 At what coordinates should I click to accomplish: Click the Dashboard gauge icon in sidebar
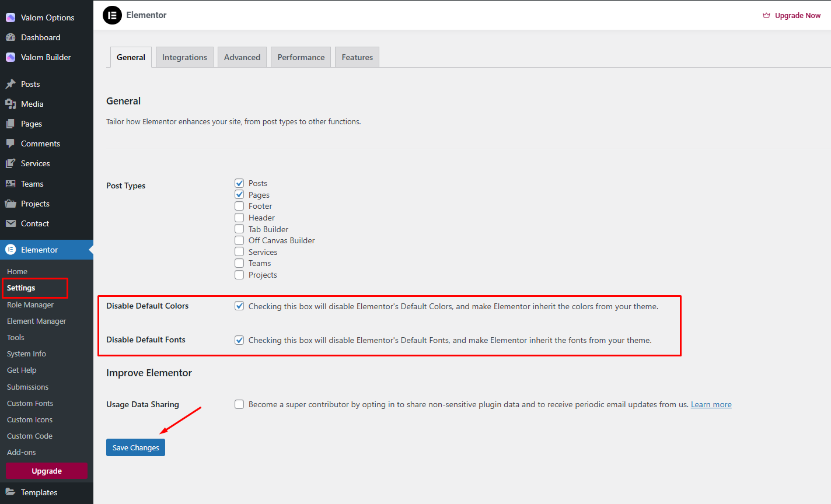click(x=11, y=37)
